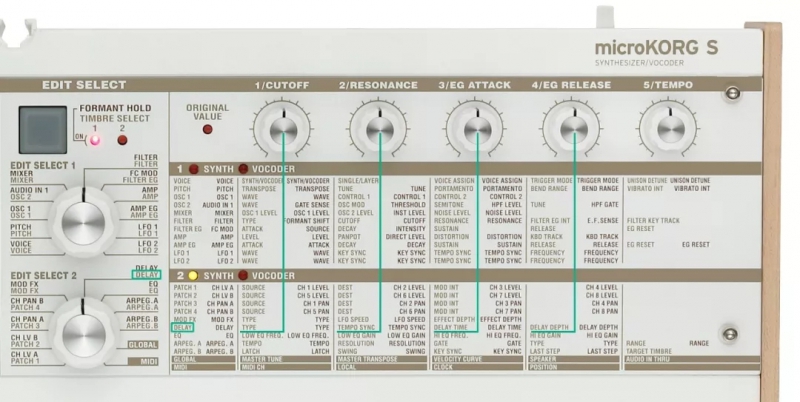Click the screw beside 5/TEMPO header
Viewport: 800px width, 402px height.
coord(733,93)
